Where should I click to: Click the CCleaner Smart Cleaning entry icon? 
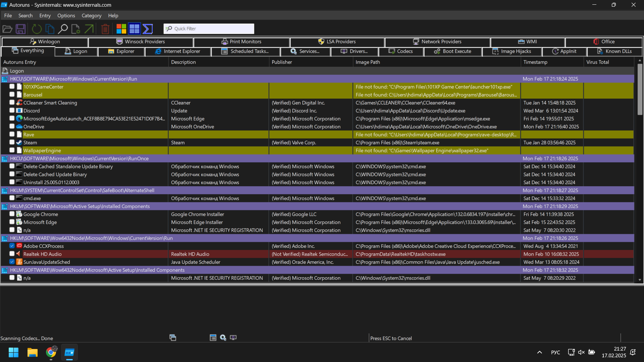19,103
